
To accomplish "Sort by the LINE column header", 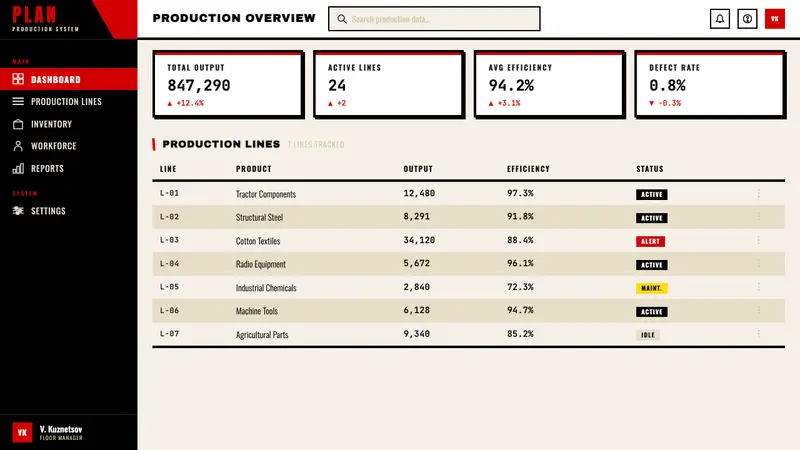I will click(x=168, y=169).
